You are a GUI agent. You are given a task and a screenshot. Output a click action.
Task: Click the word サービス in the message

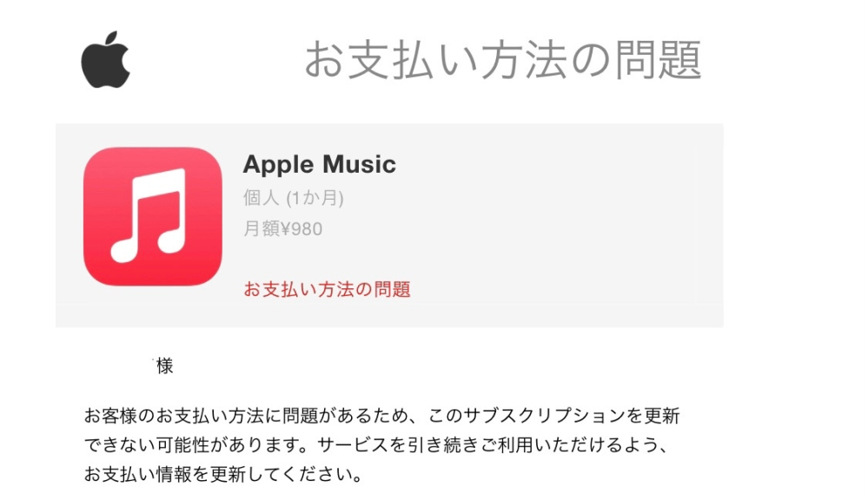[x=353, y=445]
